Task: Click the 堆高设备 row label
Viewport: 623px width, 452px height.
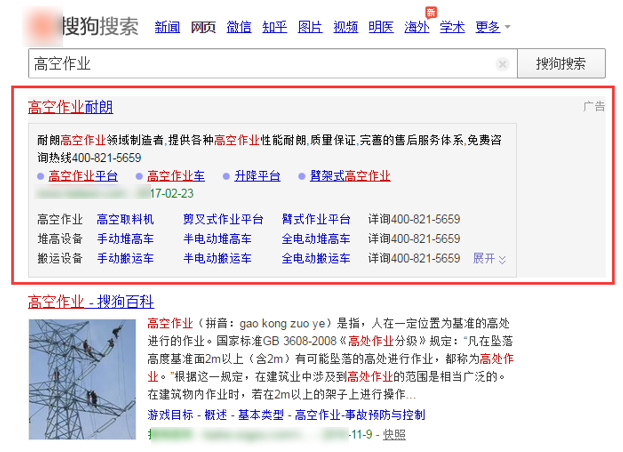Action: (60, 239)
